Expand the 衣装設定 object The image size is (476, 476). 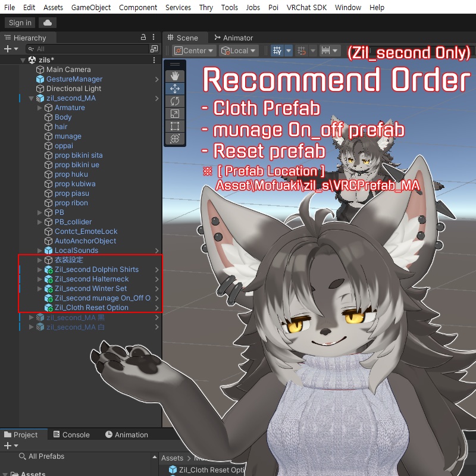[39, 260]
